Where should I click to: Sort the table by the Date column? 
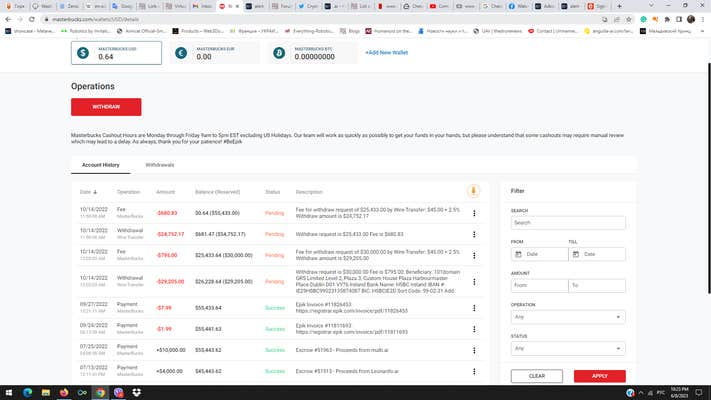[86, 191]
